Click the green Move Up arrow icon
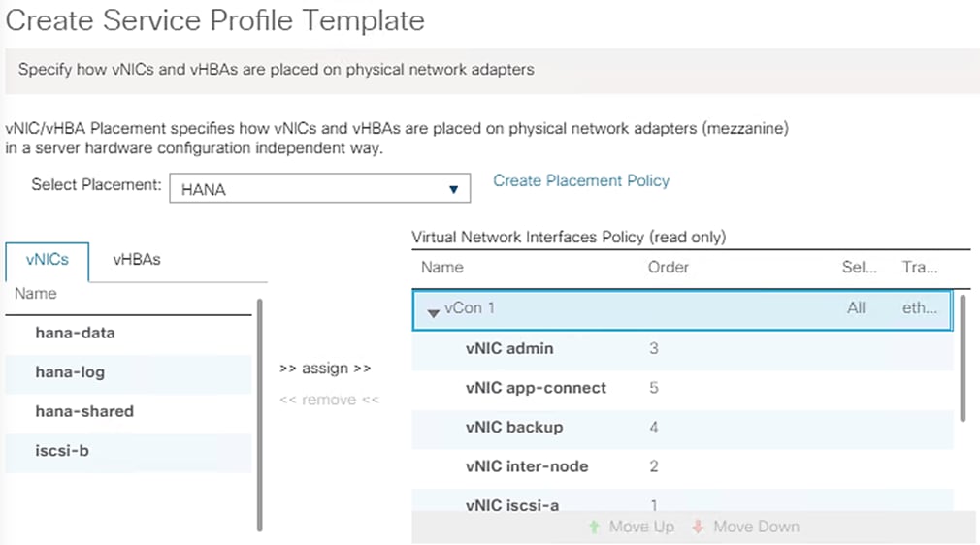 (594, 527)
